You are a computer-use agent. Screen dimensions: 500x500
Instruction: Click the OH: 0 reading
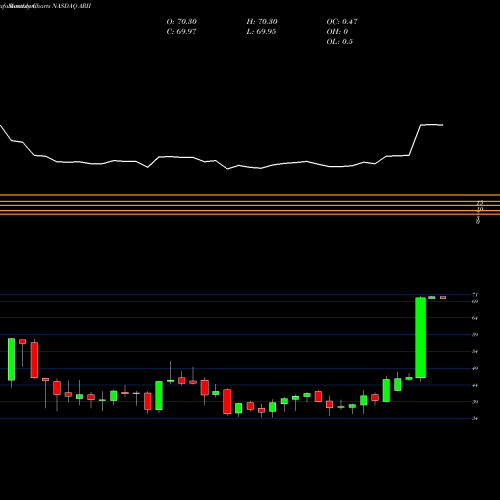337,32
